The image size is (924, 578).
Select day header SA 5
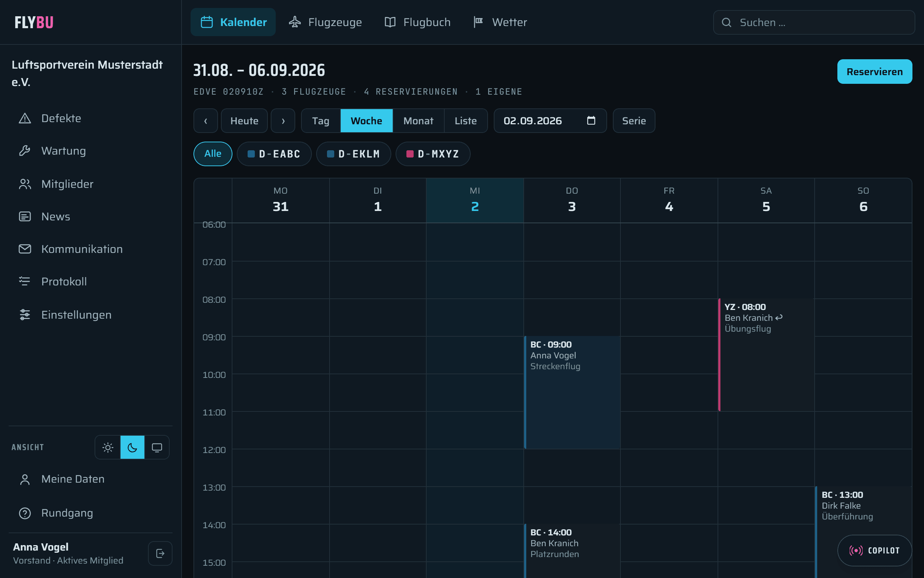tap(766, 200)
